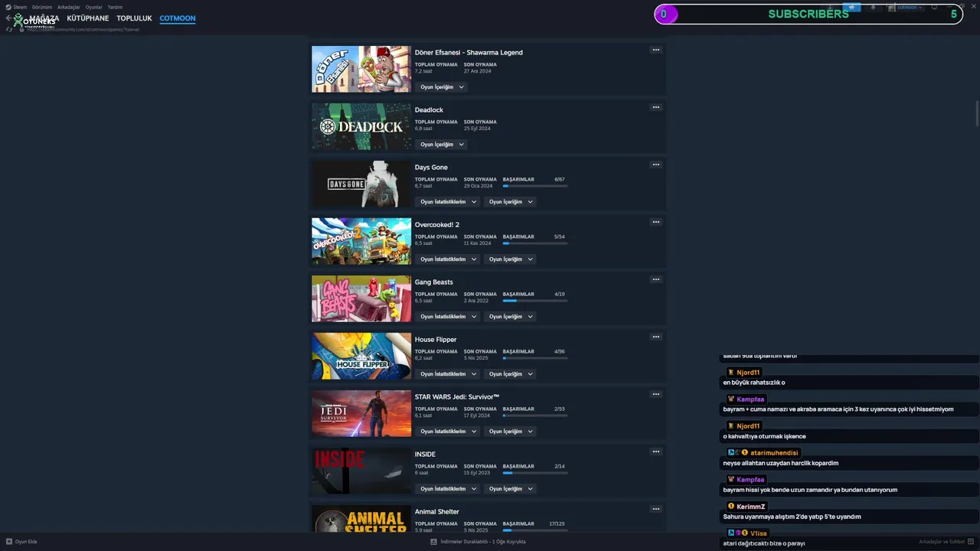Screen dimensions: 980x551
Task: Open the Steam menu
Action: pyautogui.click(x=20, y=7)
